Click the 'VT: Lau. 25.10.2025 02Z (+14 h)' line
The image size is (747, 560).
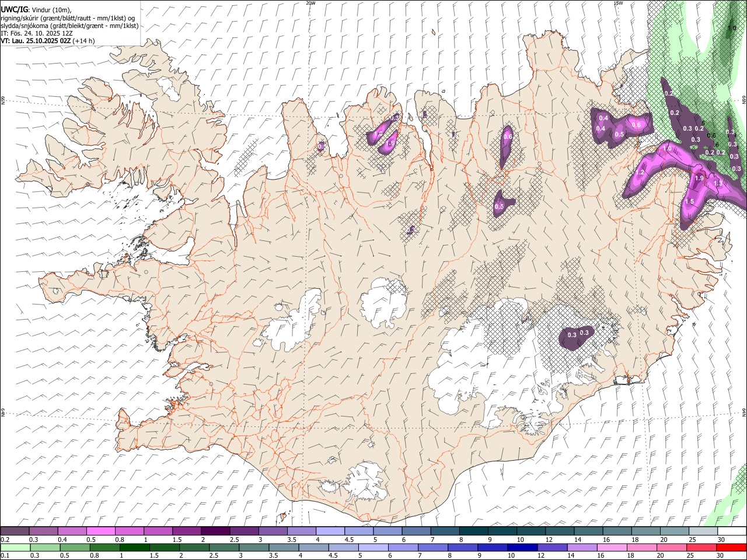coord(47,41)
